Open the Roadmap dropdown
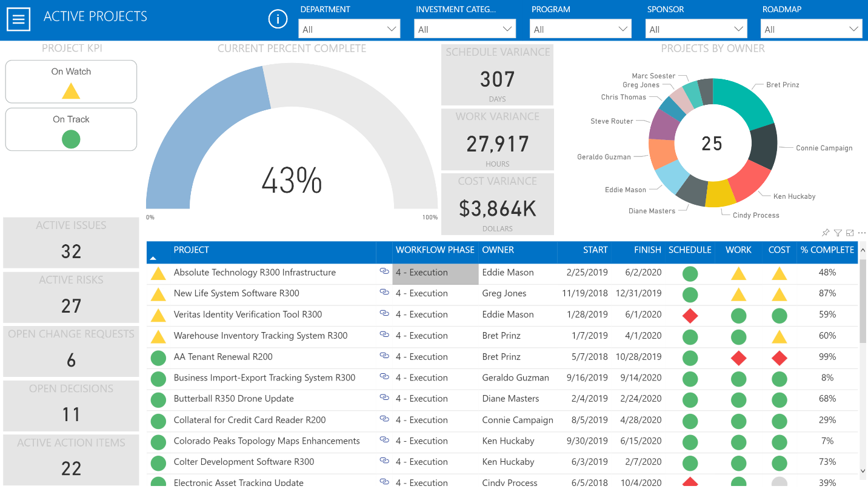The height and width of the screenshot is (489, 868). pos(812,29)
